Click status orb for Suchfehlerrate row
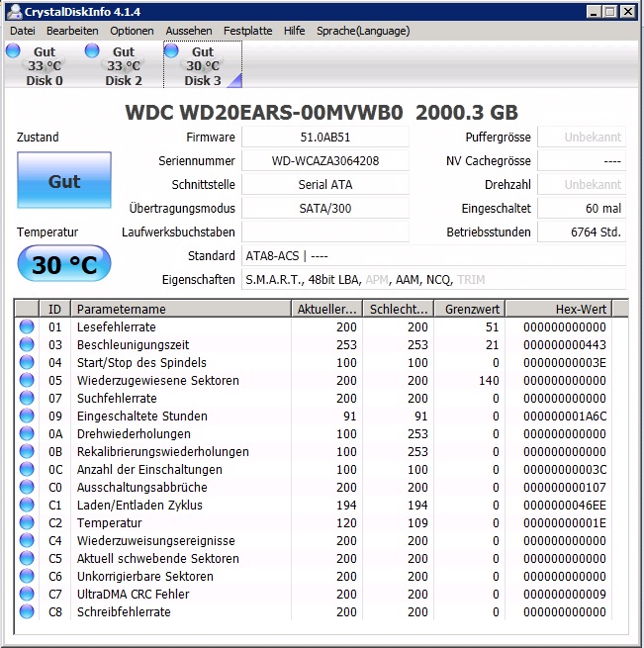 click(x=27, y=398)
